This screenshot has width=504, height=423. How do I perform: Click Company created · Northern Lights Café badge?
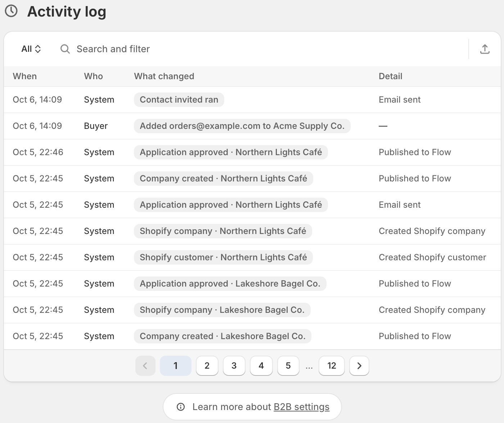coord(224,179)
